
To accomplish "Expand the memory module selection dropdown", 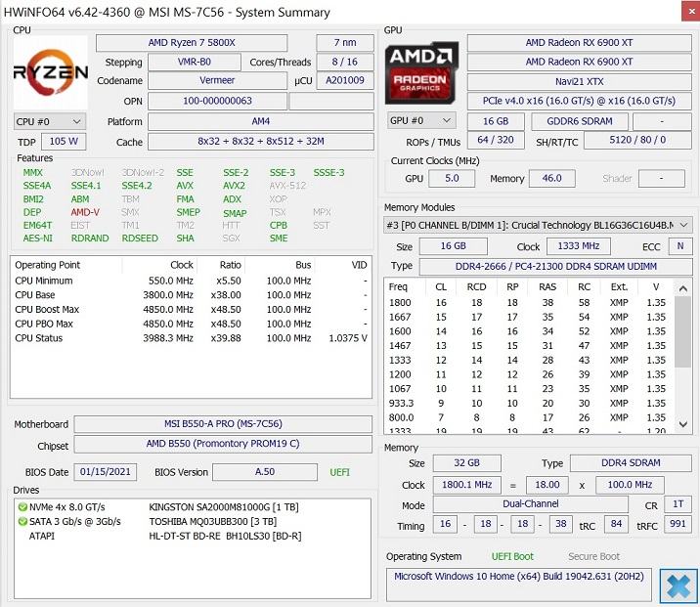I will click(538, 225).
